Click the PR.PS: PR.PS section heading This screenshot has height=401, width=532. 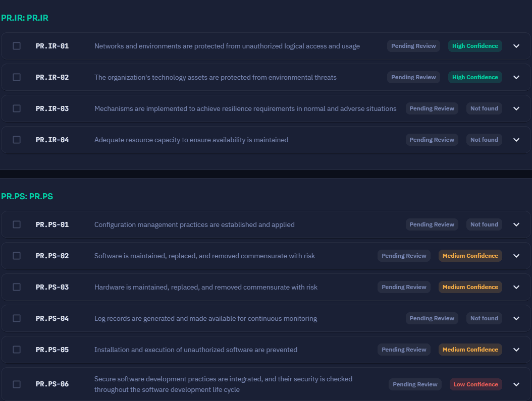click(27, 196)
